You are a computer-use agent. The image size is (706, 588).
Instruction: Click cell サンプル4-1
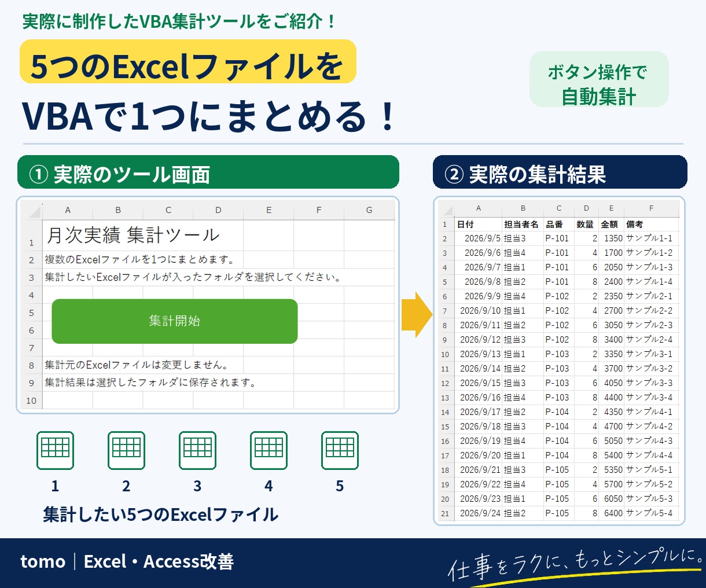[651, 412]
